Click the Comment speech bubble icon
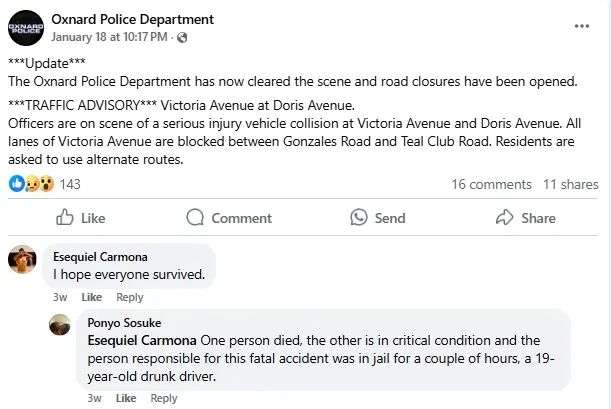 point(197,217)
